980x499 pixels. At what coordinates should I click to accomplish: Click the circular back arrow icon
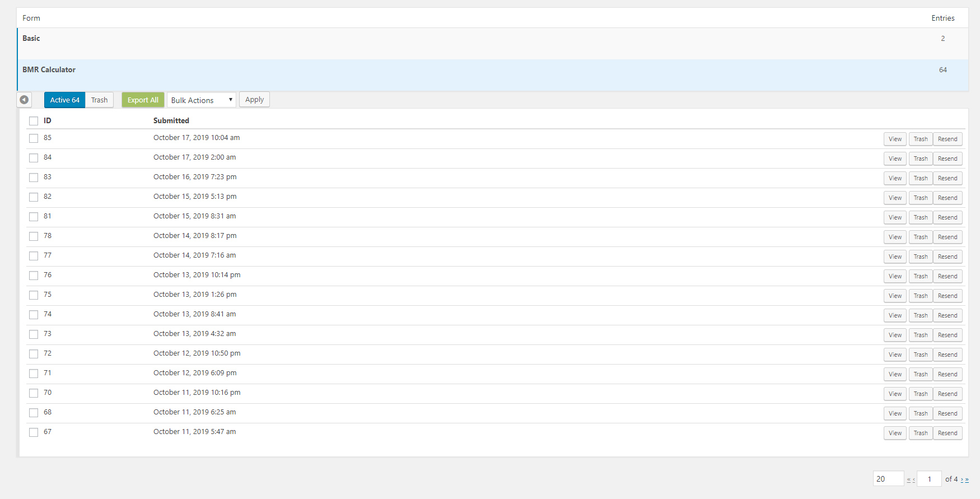click(x=24, y=100)
